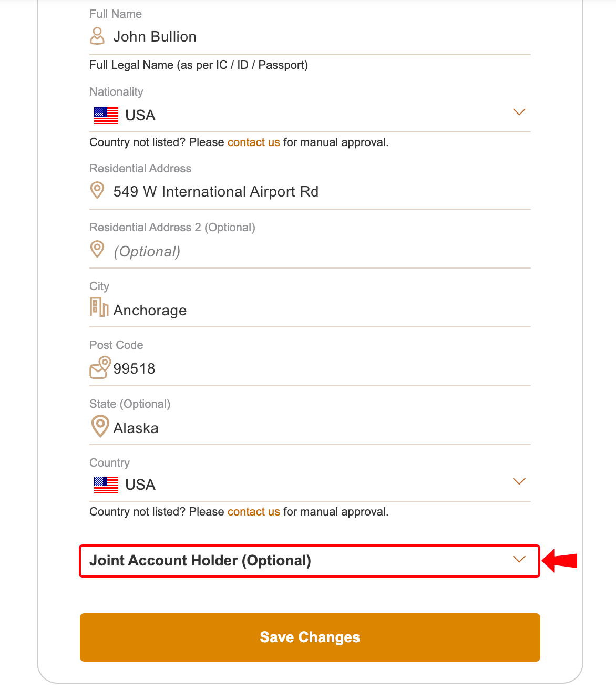Image resolution: width=616 pixels, height=700 pixels.
Task: Open the Country dropdown chevron
Action: [x=519, y=481]
